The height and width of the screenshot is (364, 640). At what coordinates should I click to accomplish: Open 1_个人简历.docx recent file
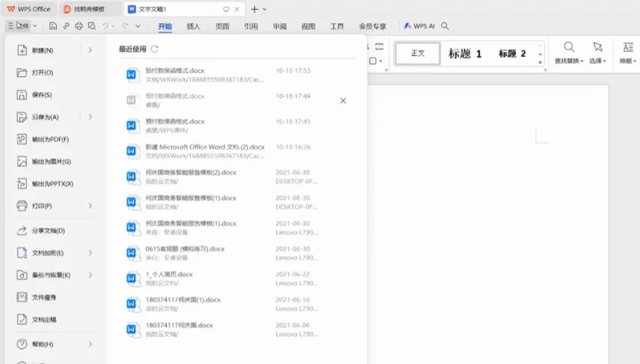click(236, 279)
